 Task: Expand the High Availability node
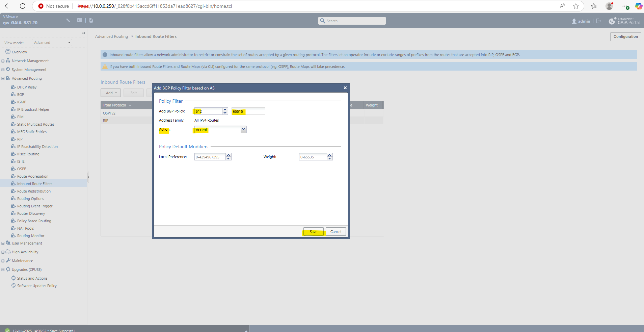(3, 252)
